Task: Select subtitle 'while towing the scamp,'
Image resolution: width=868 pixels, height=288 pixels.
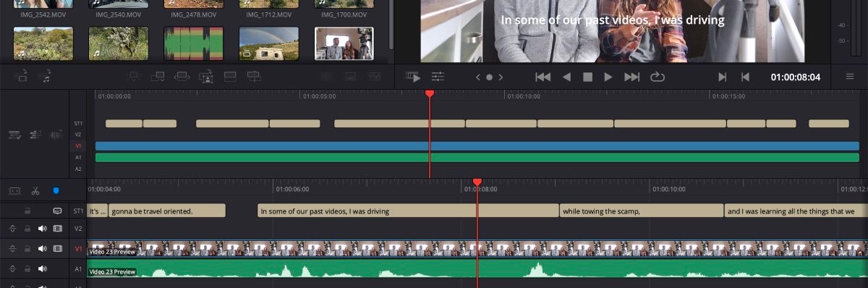Action: click(x=642, y=211)
